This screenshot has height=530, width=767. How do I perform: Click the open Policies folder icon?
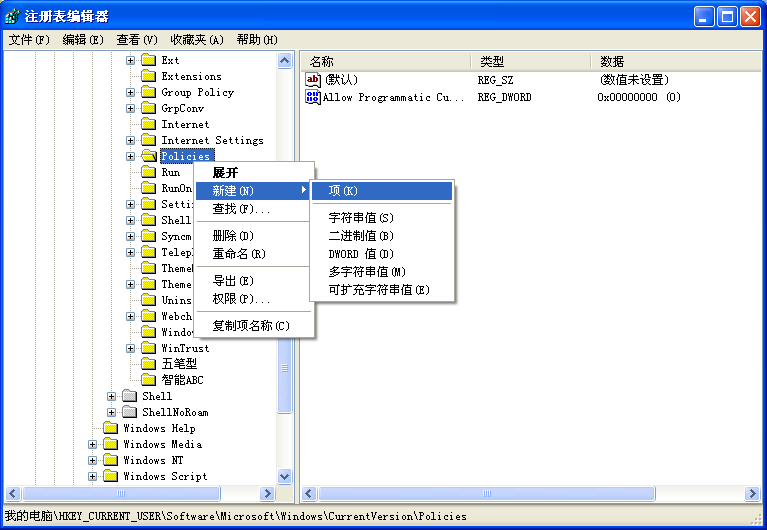(x=149, y=156)
